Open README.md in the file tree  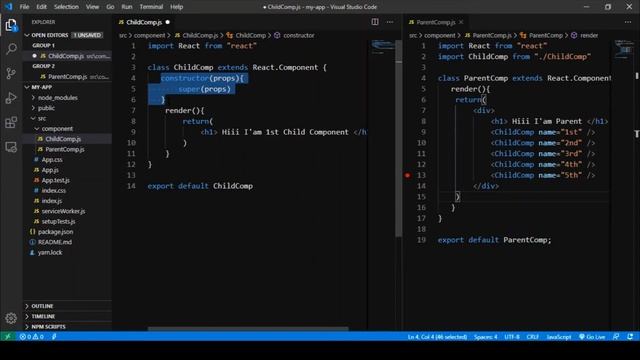pos(67,242)
